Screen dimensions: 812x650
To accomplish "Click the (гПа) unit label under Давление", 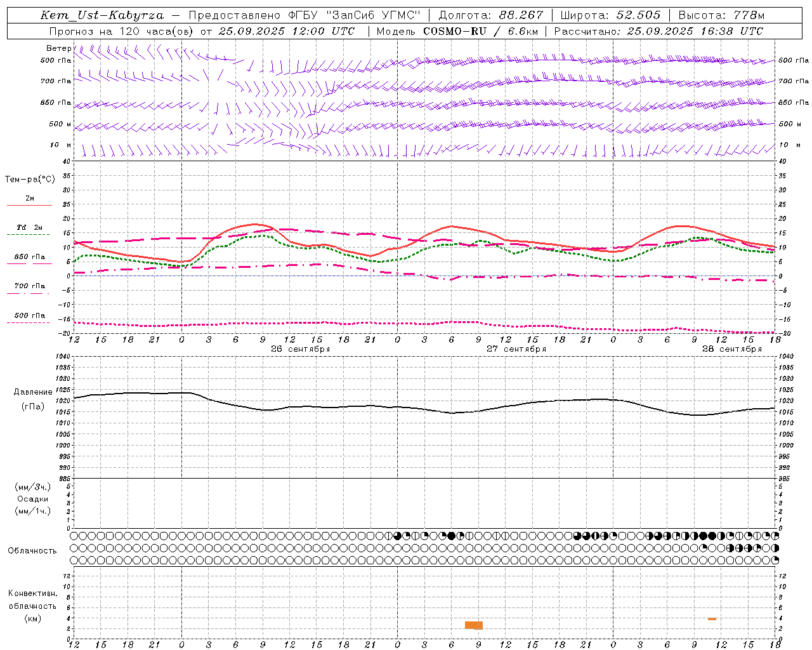I will [x=33, y=407].
